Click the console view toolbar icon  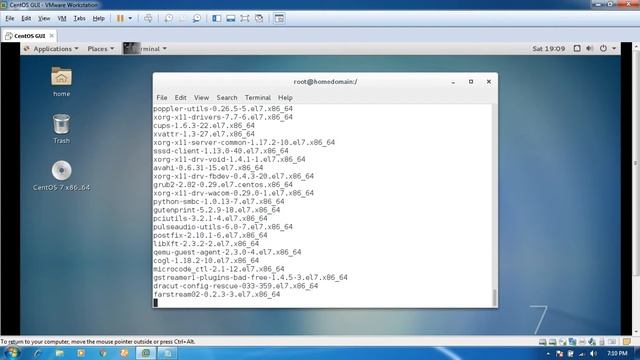279,18
